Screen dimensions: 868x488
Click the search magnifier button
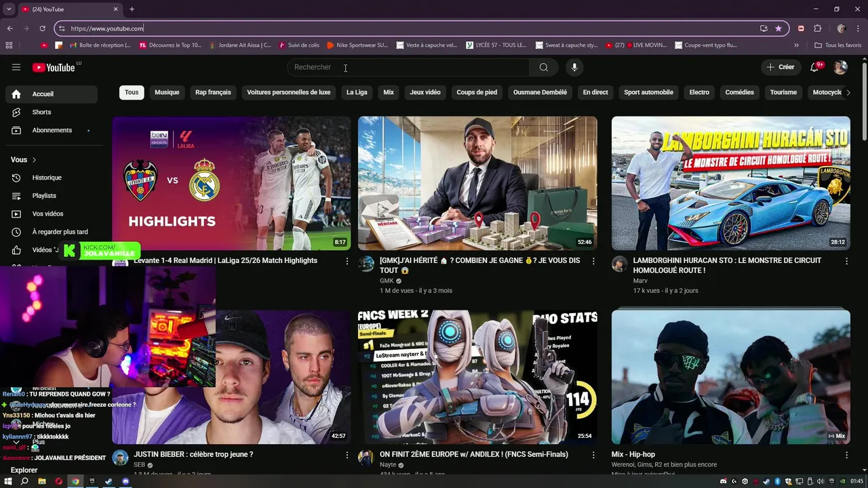[x=544, y=67]
